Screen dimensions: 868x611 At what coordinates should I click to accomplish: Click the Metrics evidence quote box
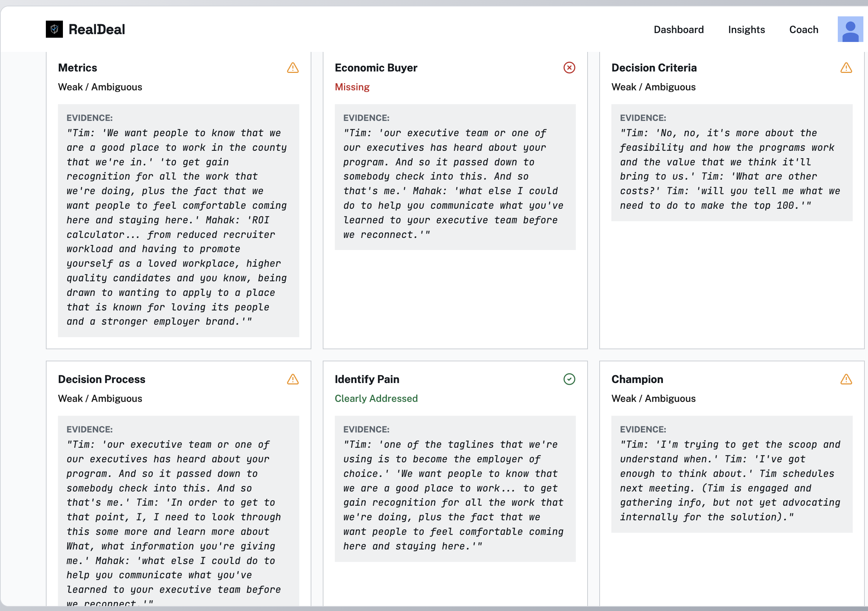[x=178, y=221]
